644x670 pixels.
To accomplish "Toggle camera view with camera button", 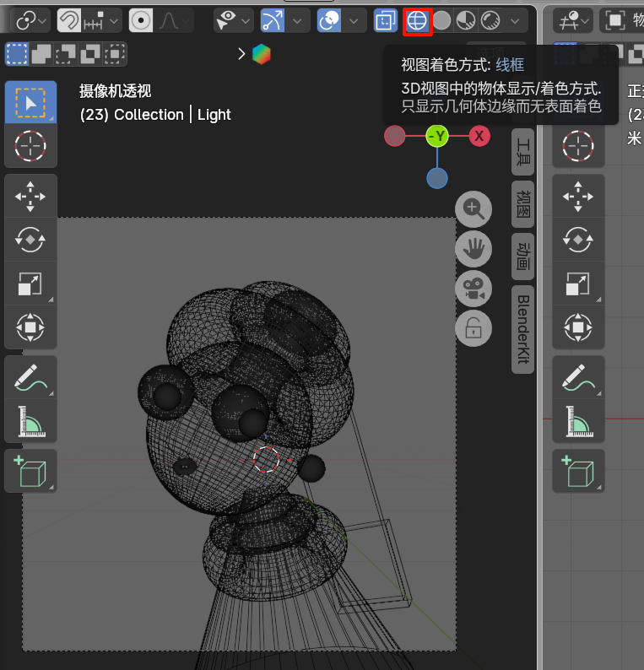I will pos(474,289).
